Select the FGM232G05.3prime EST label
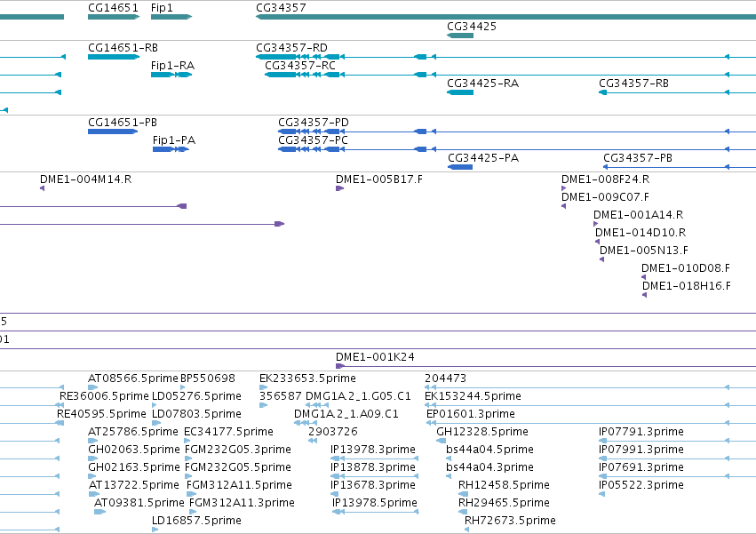 click(x=238, y=450)
